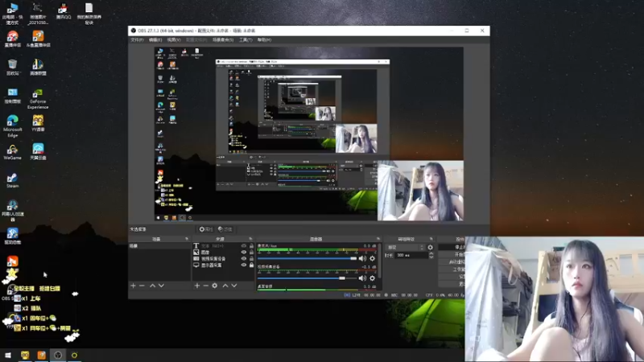Screen dimensions: 644x362
Task: Remove the selected source with minus icon
Action: point(206,286)
